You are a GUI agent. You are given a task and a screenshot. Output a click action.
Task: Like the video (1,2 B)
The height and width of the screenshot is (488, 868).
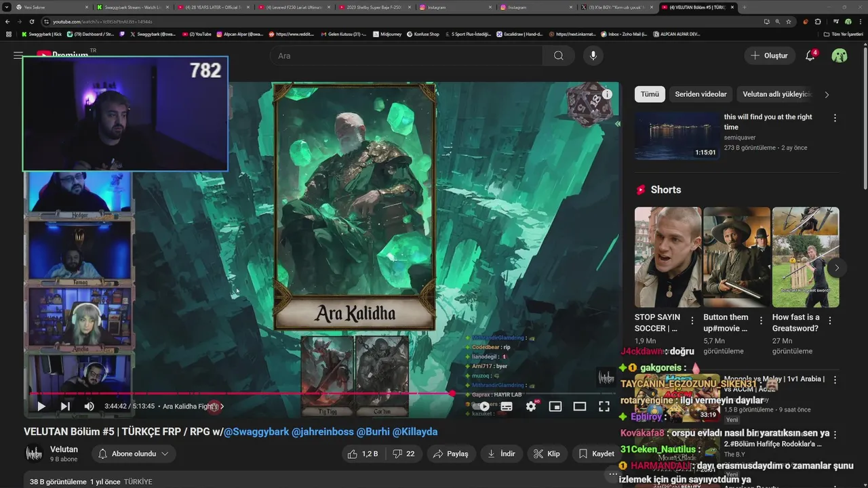click(363, 453)
